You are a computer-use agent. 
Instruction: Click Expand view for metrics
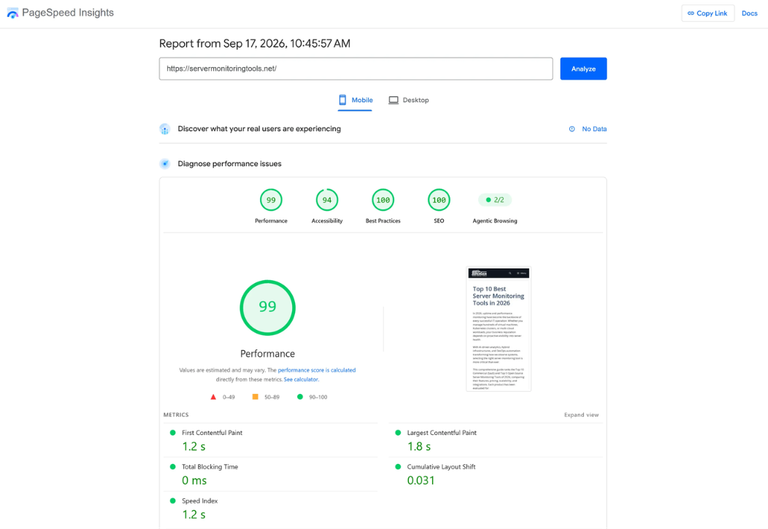pos(581,415)
